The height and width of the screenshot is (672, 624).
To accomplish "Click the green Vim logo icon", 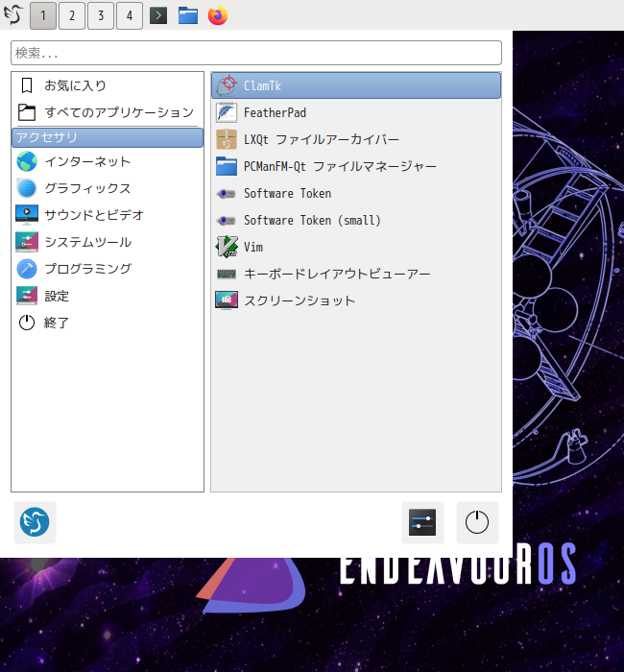I will pyautogui.click(x=227, y=247).
